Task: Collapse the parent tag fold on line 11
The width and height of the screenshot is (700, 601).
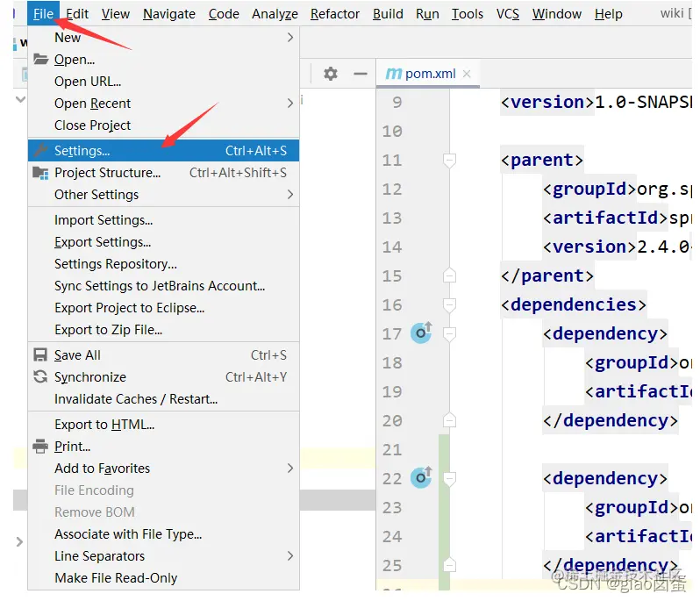Action: point(449,161)
